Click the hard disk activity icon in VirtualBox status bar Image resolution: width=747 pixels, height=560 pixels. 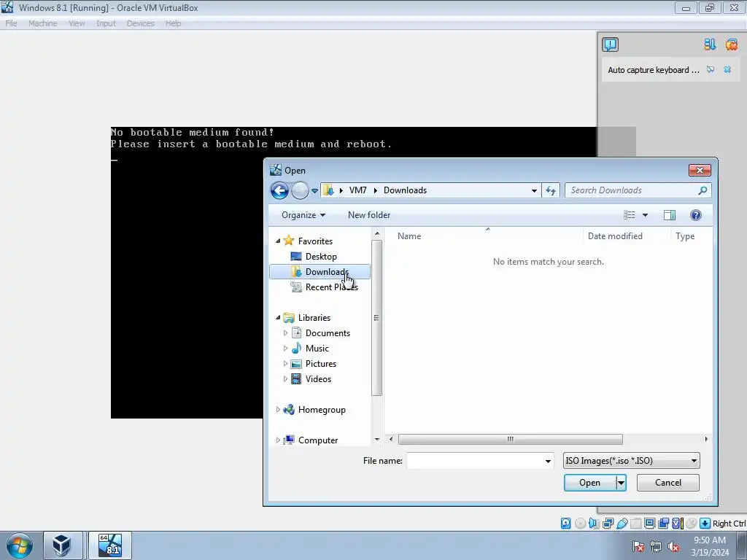click(x=565, y=524)
